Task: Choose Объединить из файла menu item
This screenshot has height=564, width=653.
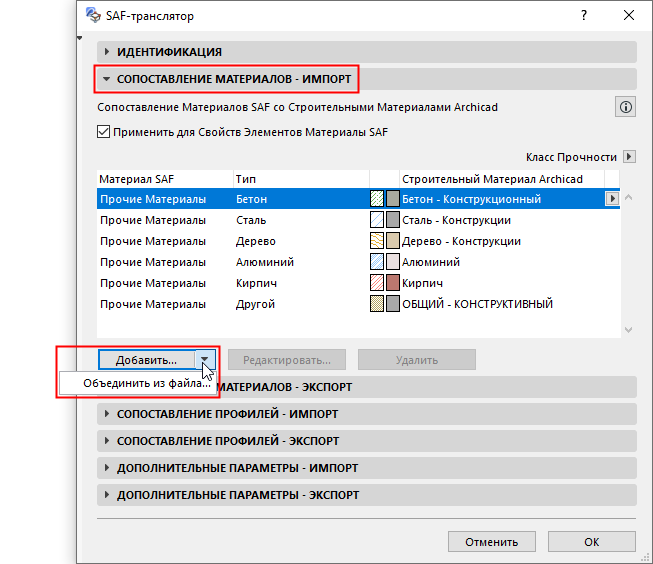Action: [x=146, y=383]
